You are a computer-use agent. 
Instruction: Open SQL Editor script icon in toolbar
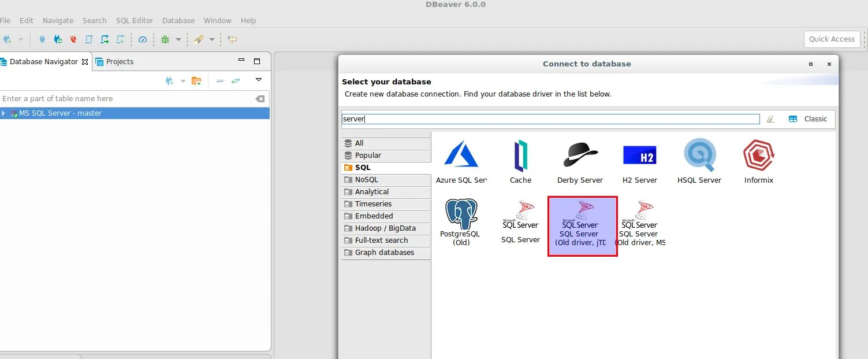coord(89,39)
